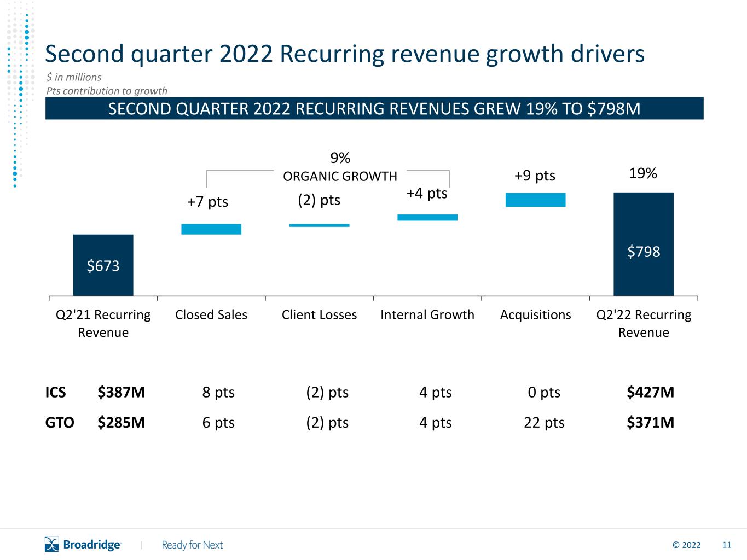This screenshot has height=560, width=747.
Task: Click the $673 bar in the chart
Action: [103, 265]
